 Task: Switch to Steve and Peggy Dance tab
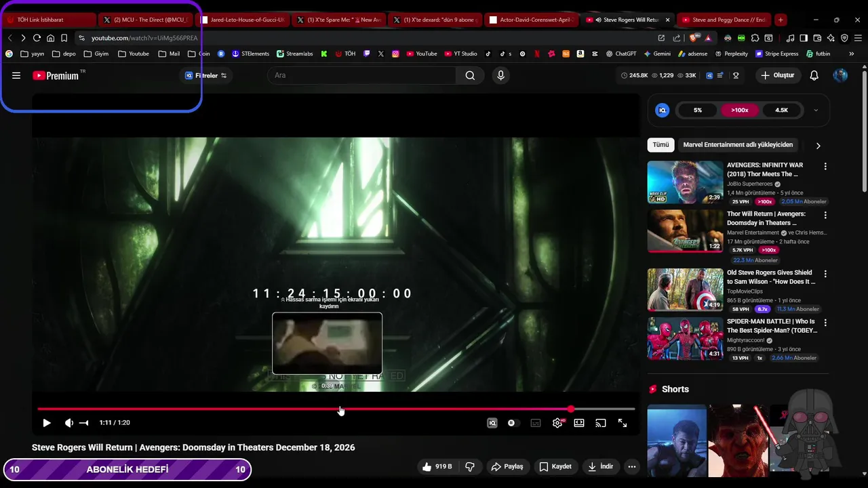724,20
